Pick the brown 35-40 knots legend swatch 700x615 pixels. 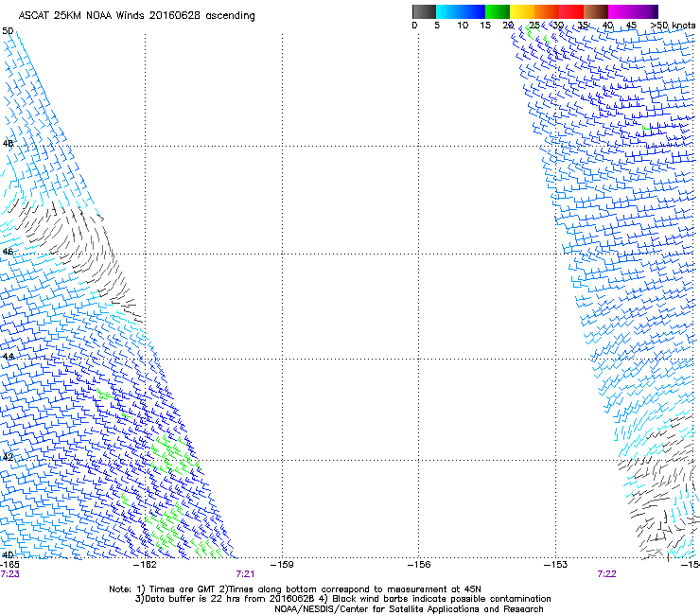pos(596,11)
